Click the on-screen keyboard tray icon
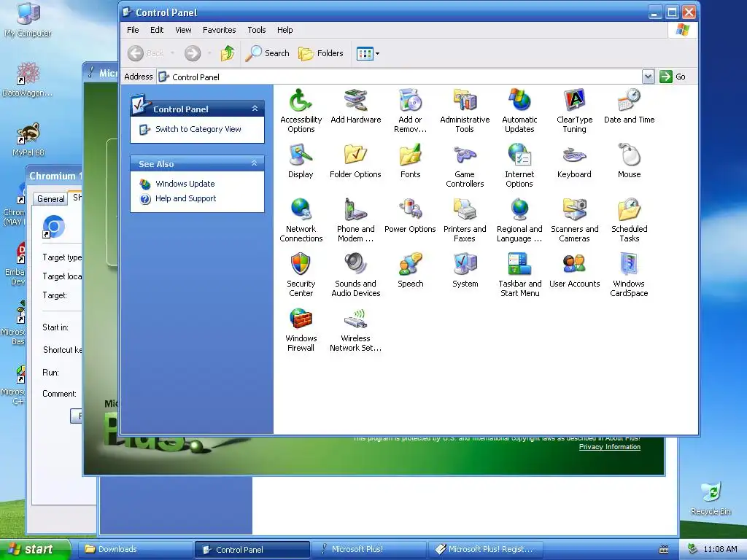Viewport: 747px width, 560px height. 663,550
